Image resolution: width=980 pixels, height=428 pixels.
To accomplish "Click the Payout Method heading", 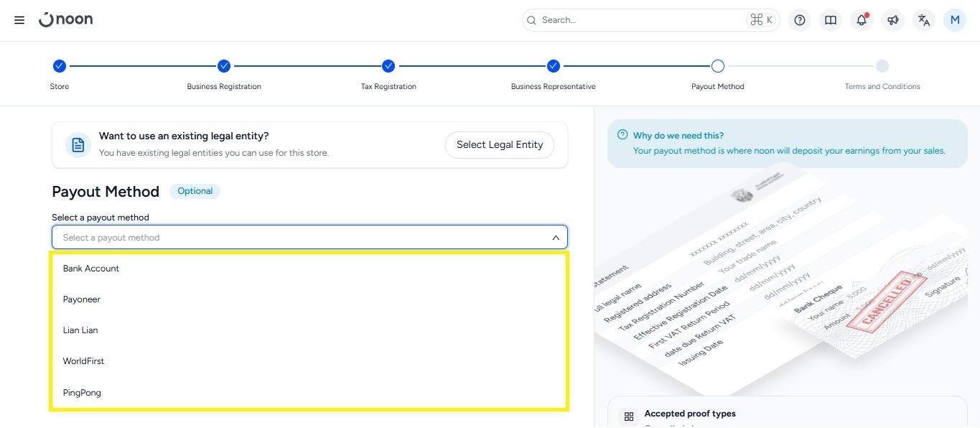I will point(106,192).
